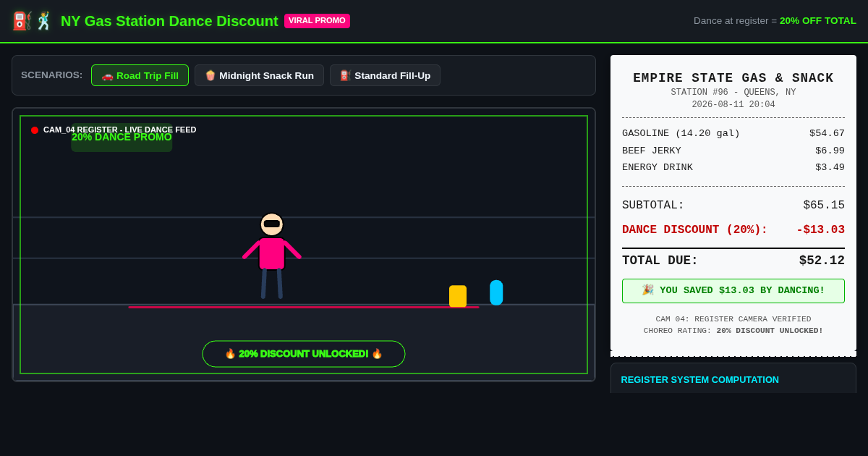Click the Dance at register 20% OFF TOTAL note
Viewport: 868px width, 456px height.
point(775,21)
